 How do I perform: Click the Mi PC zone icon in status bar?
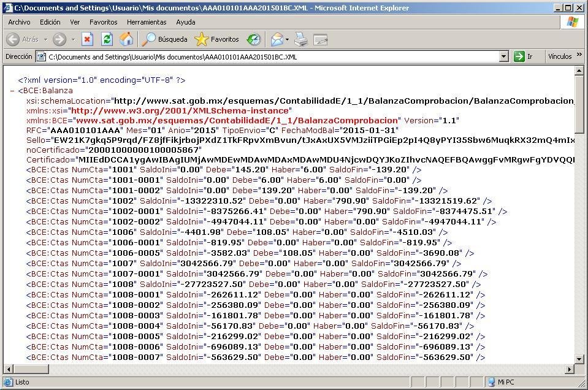[491, 382]
